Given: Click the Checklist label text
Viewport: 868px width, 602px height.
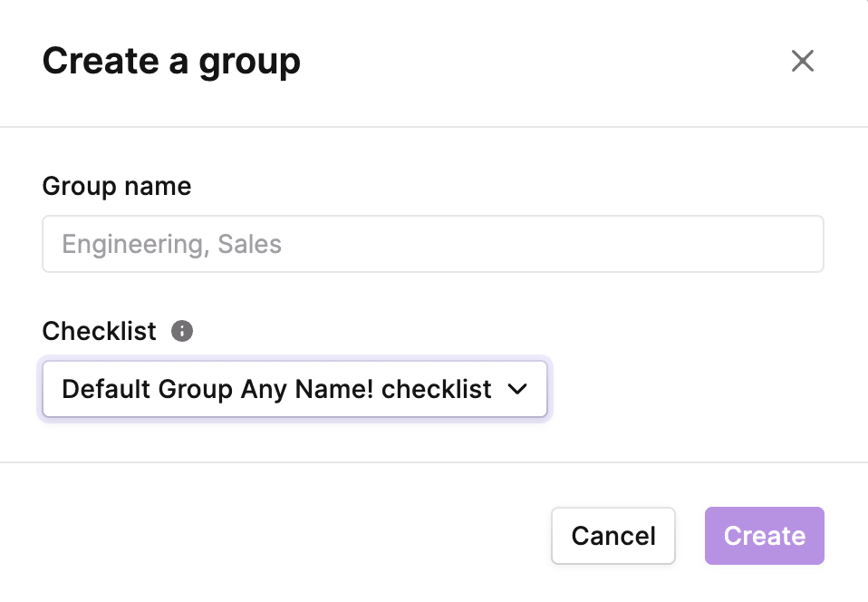Looking at the screenshot, I should coord(99,331).
